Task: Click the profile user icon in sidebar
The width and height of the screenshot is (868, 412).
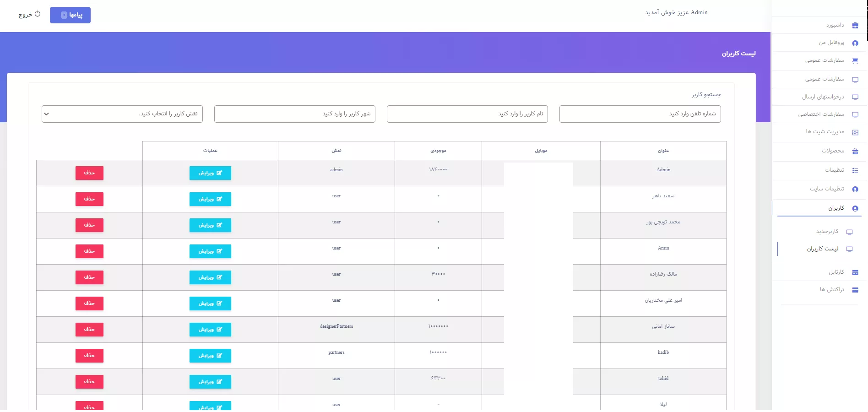Action: click(855, 43)
